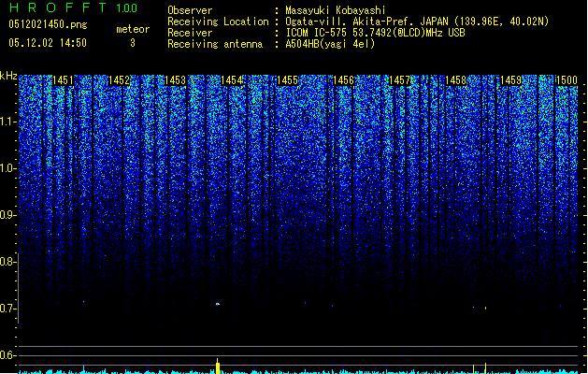Select the 0.6 frequency axis label
This screenshot has width=588, height=374.
click(x=8, y=355)
